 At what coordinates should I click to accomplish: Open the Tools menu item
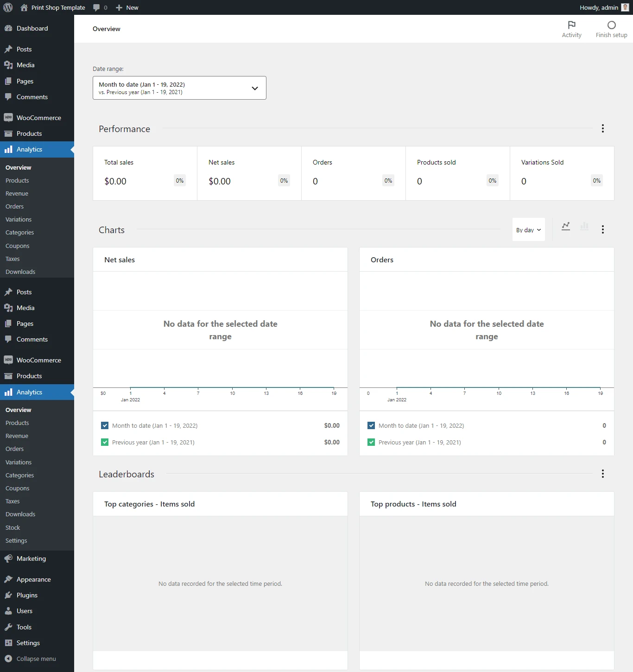(x=37, y=627)
